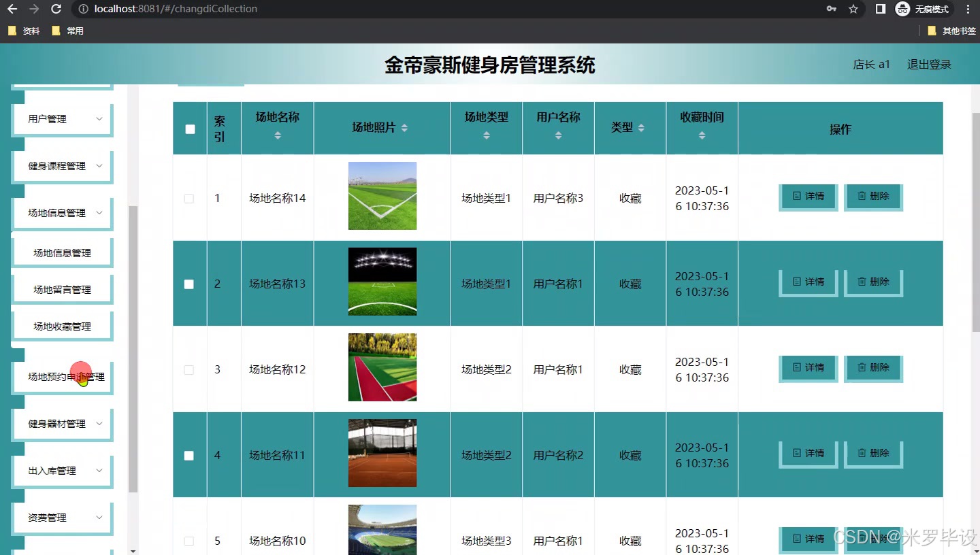This screenshot has width=980, height=555.
Task: Sort the table by 场地名称 column
Action: tap(278, 136)
